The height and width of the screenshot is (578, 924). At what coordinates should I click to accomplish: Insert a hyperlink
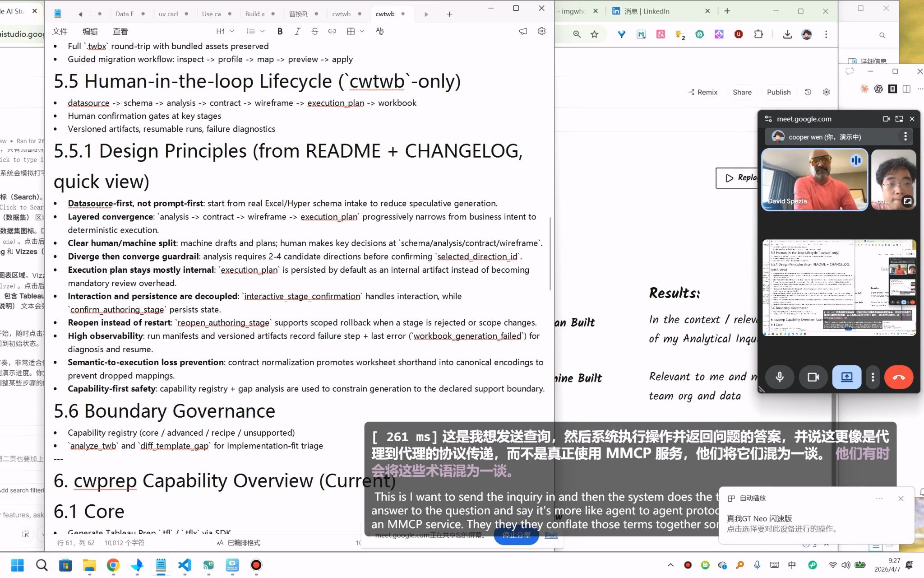tap(332, 31)
